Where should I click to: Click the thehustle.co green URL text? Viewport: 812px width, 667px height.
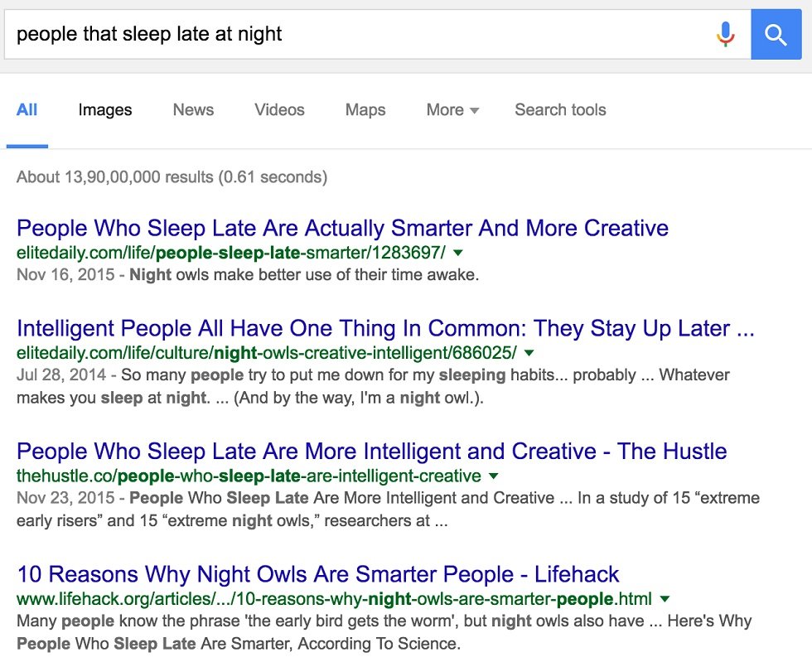249,476
